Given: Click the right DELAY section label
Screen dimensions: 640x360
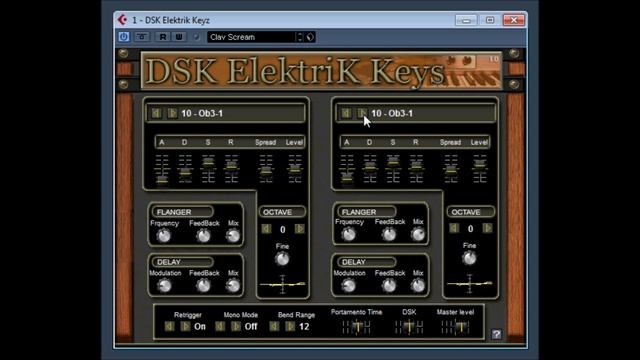Looking at the screenshot, I should click(367, 262).
